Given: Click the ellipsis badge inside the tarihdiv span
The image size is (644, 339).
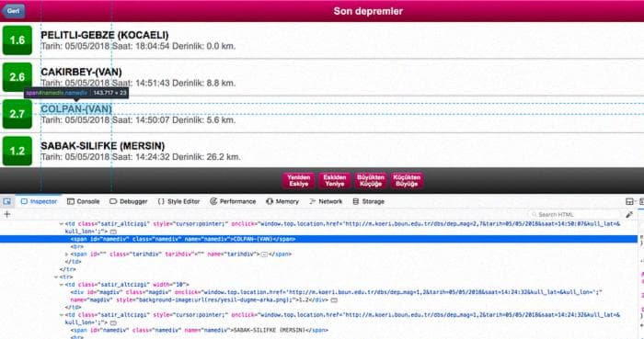Looking at the screenshot, I should [x=265, y=254].
